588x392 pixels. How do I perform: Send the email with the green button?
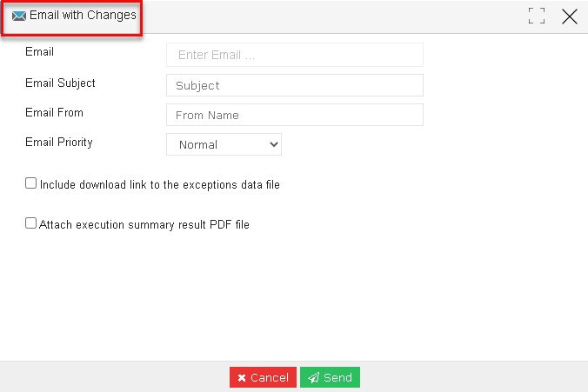(330, 377)
